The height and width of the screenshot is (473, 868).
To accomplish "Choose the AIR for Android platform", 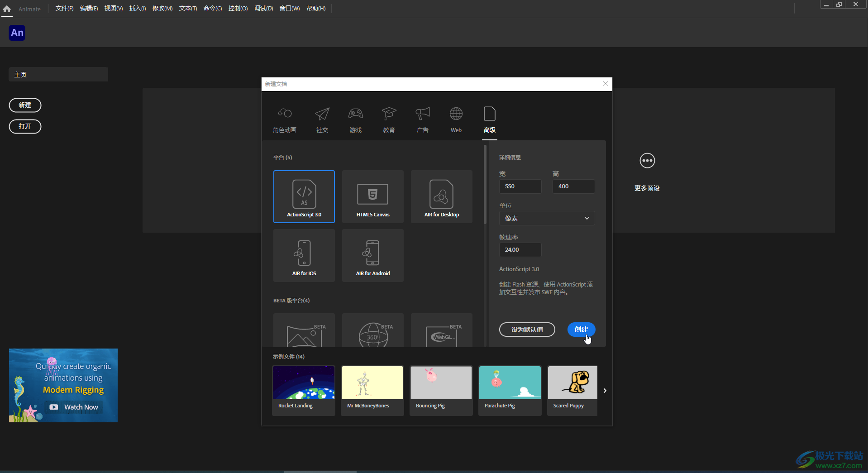I will click(373, 255).
